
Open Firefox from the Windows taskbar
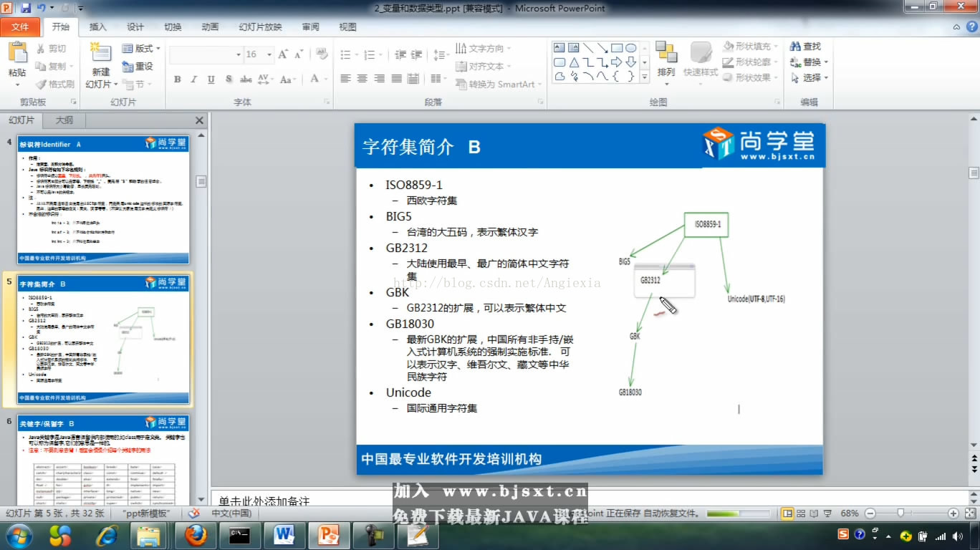[195, 535]
